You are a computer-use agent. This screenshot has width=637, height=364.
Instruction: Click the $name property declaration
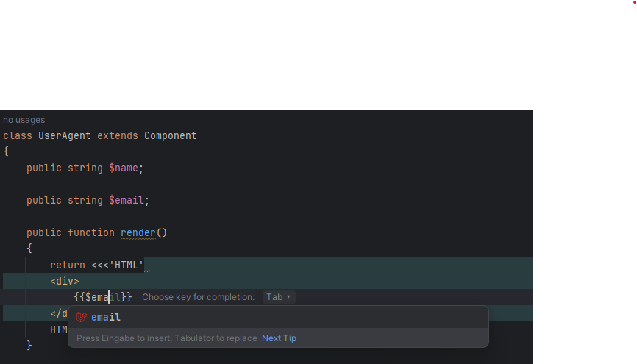124,168
